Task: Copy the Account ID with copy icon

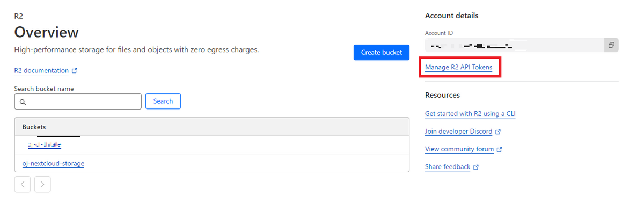Action: 611,45
